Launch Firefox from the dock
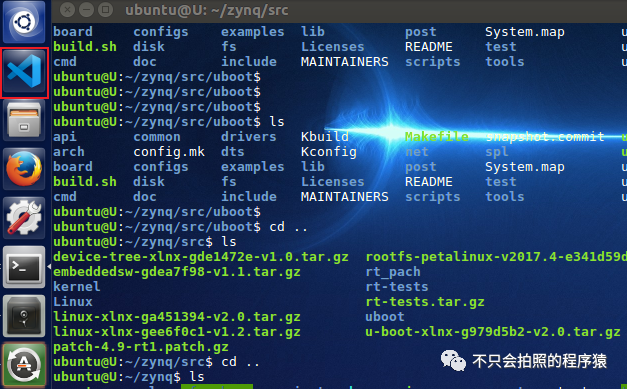The height and width of the screenshot is (389, 627). [24, 169]
